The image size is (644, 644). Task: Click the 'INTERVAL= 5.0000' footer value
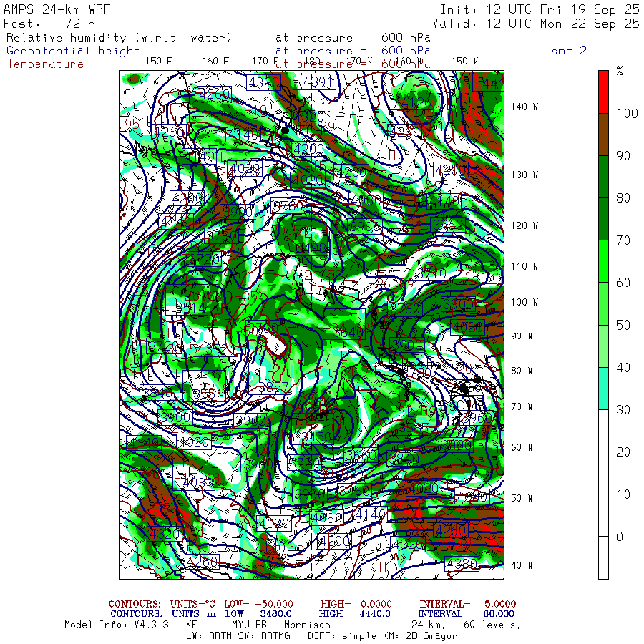point(467,604)
